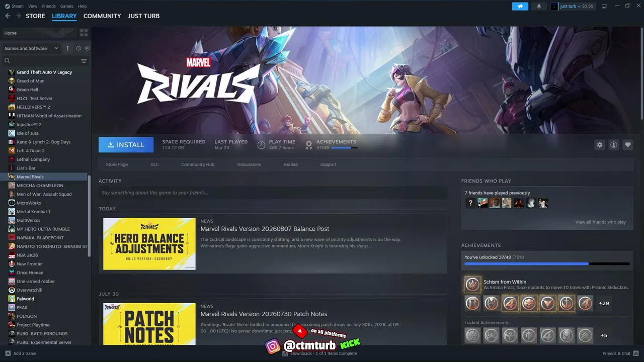Sort library by recent activity clock icon
Image resolution: width=644 pixels, height=362 pixels.
pyautogui.click(x=78, y=48)
